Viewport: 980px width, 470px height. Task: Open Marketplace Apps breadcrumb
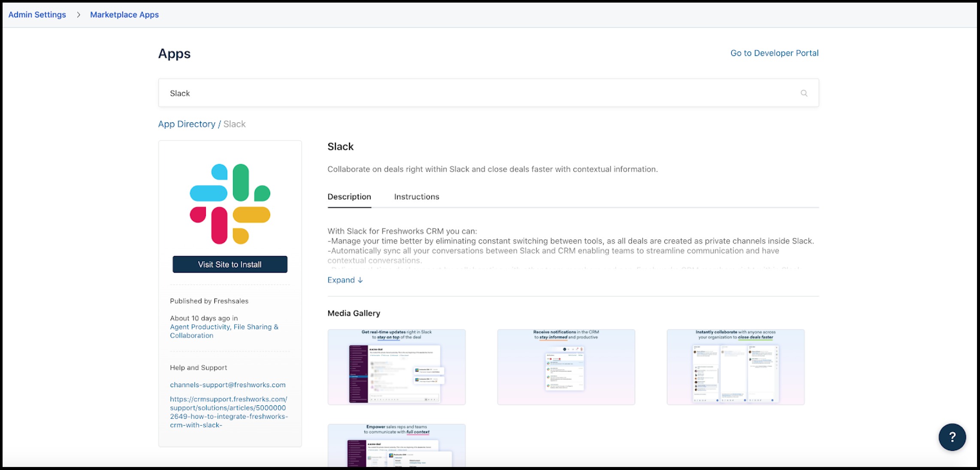[124, 15]
